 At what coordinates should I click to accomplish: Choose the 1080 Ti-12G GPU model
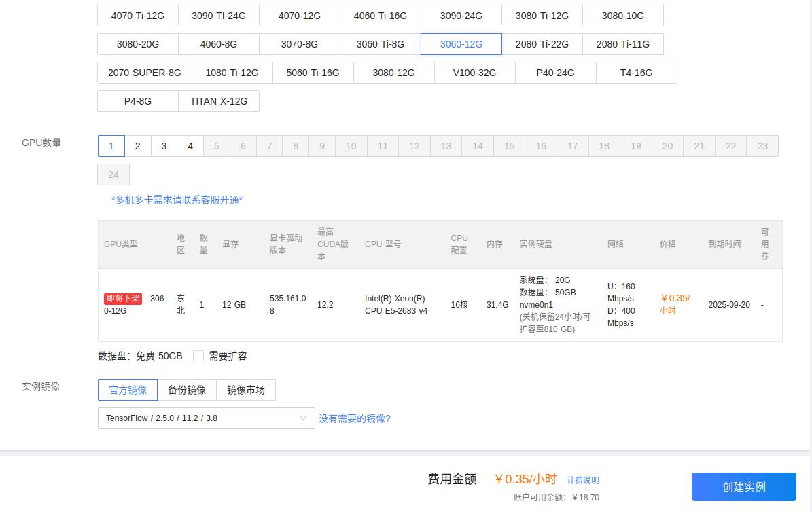click(x=232, y=73)
